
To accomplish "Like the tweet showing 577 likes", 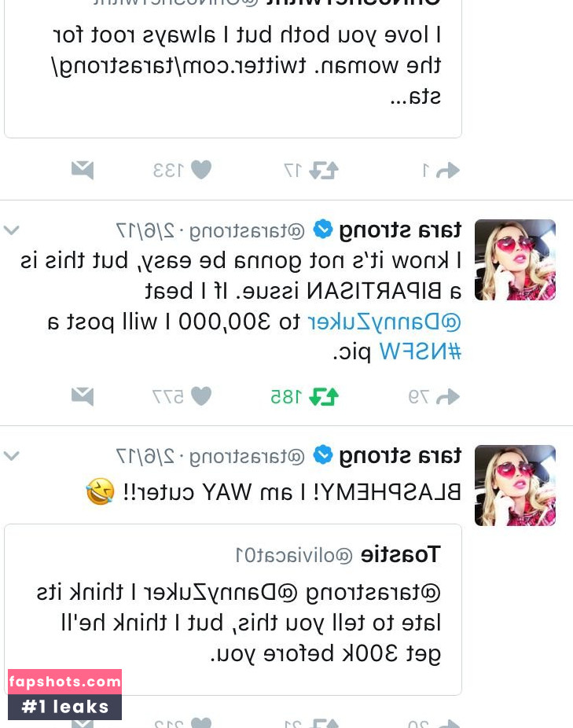I will [x=201, y=396].
